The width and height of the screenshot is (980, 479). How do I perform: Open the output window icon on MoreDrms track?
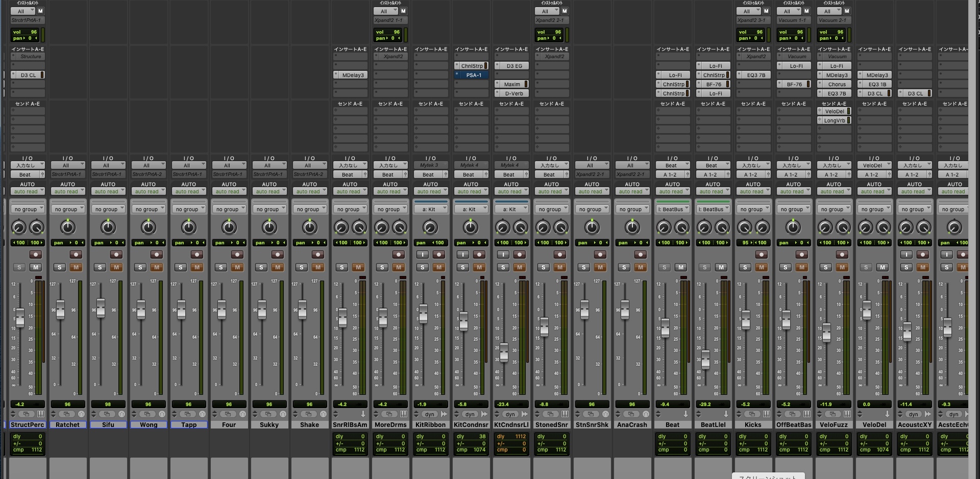click(389, 414)
